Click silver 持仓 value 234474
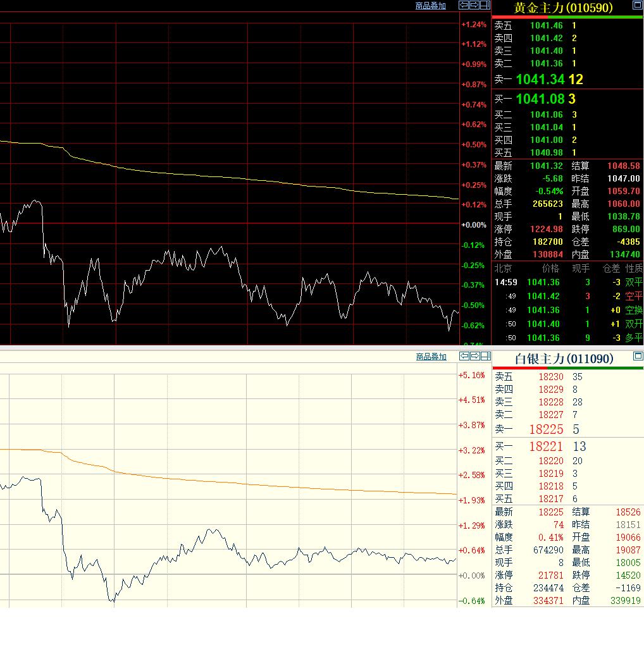The width and height of the screenshot is (644, 652). tap(548, 588)
